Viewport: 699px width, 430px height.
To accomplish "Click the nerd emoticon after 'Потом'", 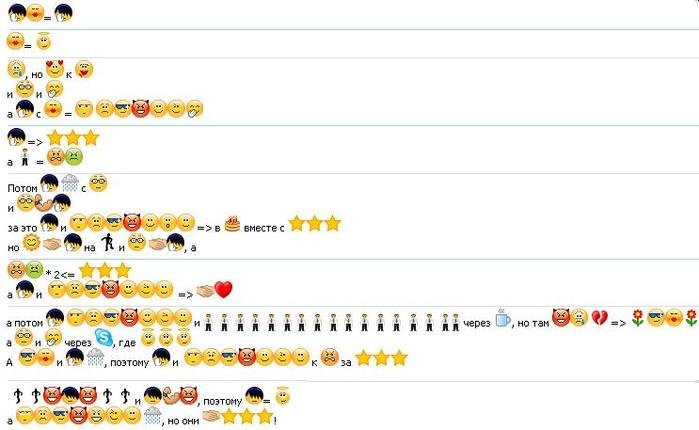I will point(98,183).
